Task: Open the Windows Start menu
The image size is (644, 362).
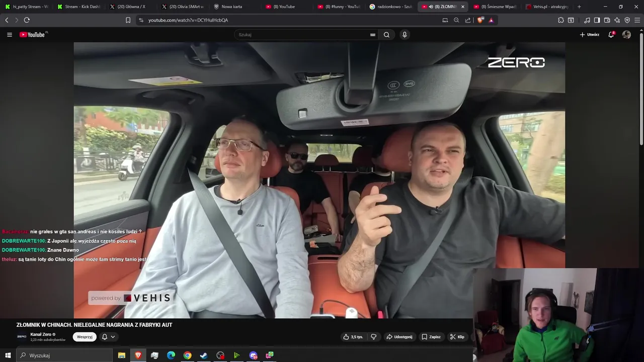Action: tap(8, 355)
